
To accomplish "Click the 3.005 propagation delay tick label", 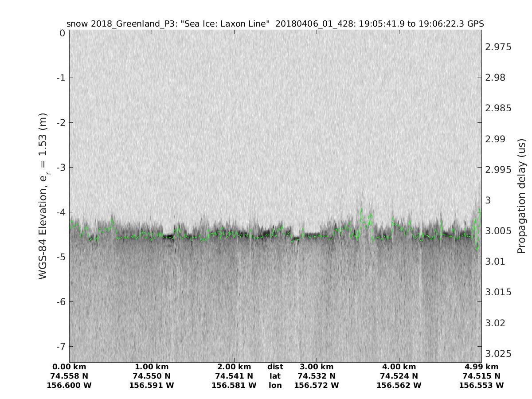I will [x=499, y=231].
